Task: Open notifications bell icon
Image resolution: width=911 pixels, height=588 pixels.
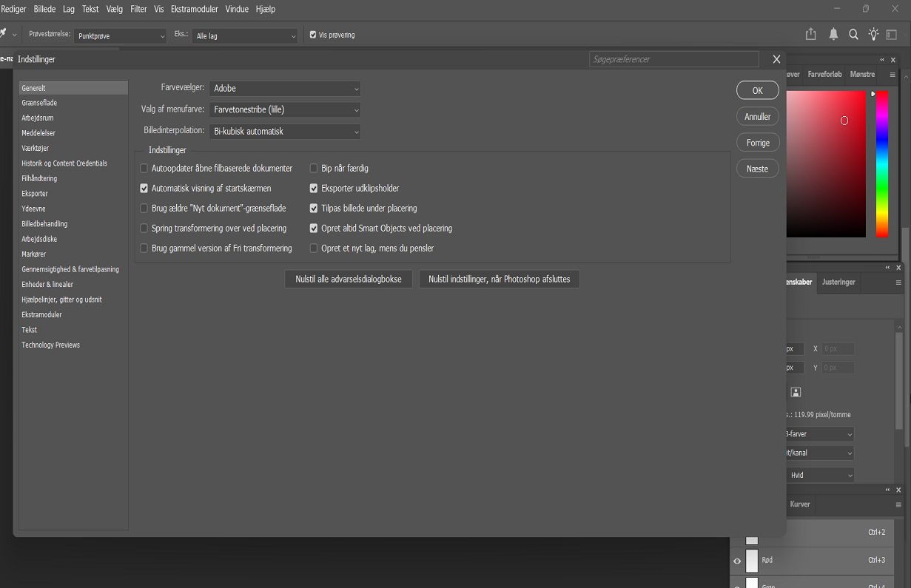Action: pyautogui.click(x=833, y=34)
